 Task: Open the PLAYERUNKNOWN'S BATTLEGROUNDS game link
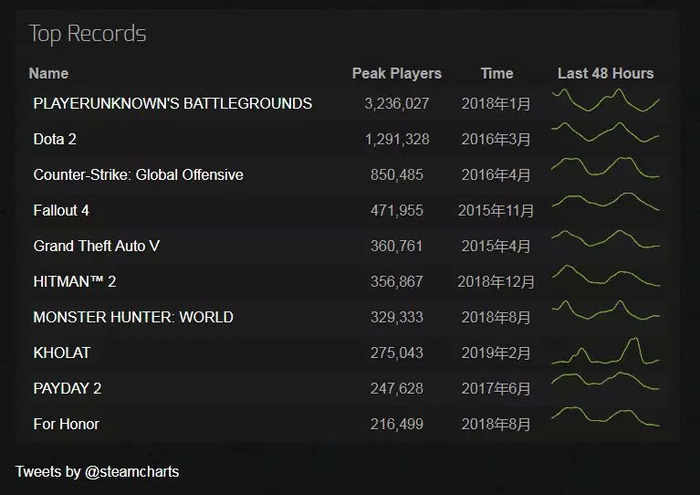(172, 104)
